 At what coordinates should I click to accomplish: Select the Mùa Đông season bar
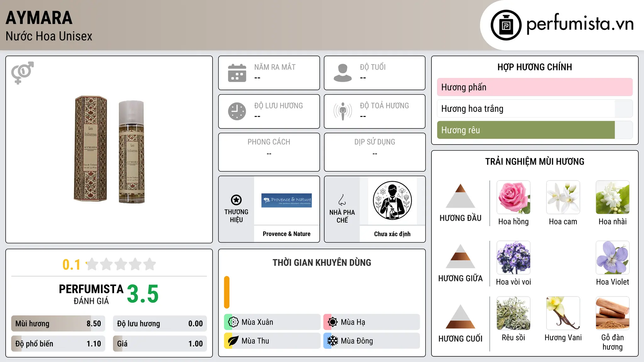pos(372,341)
